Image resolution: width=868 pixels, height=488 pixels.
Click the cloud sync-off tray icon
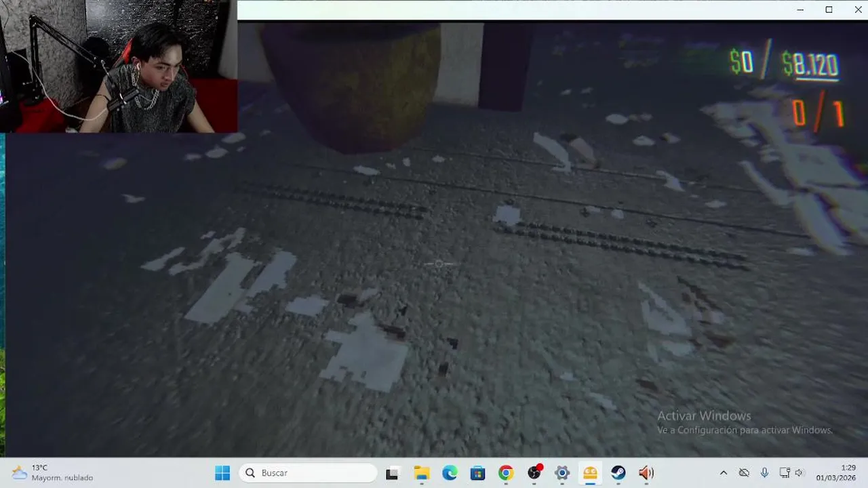744,473
